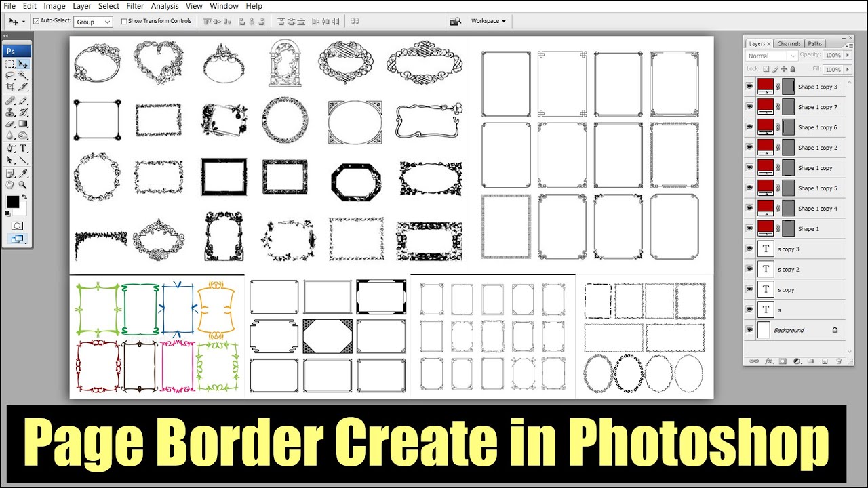
Task: Select the Brush tool
Action: (x=23, y=101)
